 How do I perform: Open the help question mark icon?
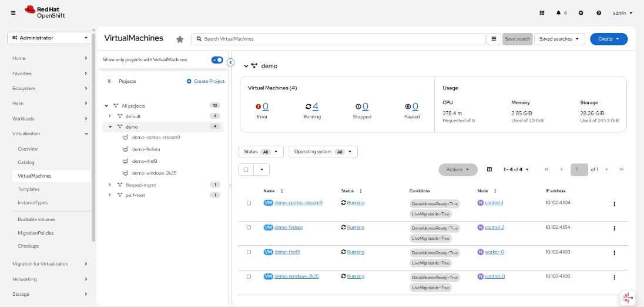coord(599,13)
